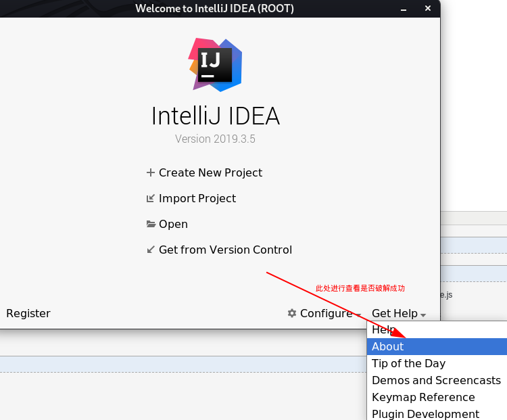Close the Welcome to IntelliJ IDEA window
This screenshot has width=507, height=420.
click(427, 8)
